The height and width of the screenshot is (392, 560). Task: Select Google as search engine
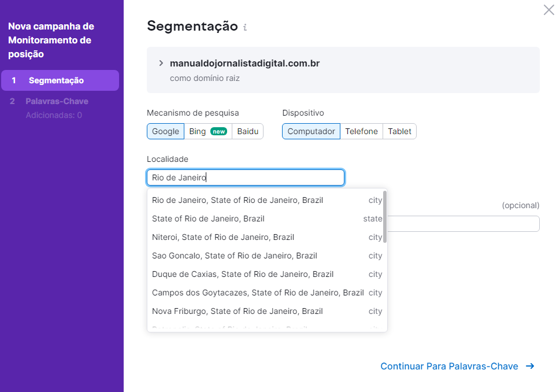(x=165, y=131)
